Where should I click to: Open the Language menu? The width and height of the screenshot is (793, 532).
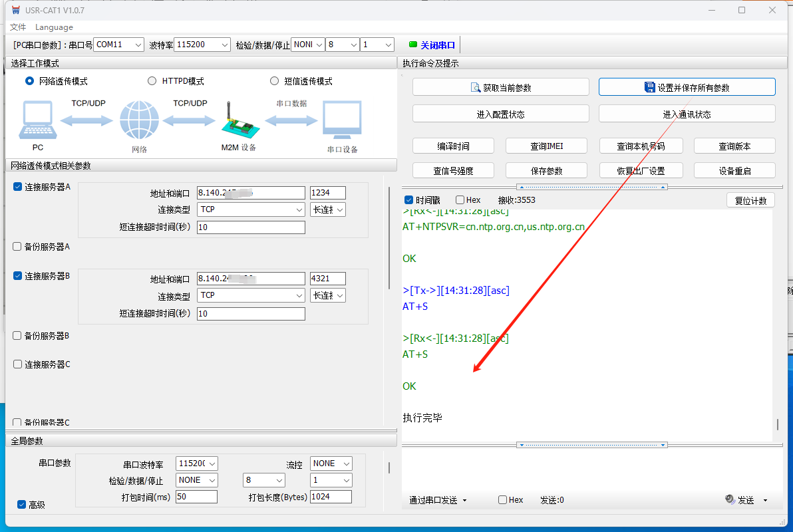click(x=54, y=27)
